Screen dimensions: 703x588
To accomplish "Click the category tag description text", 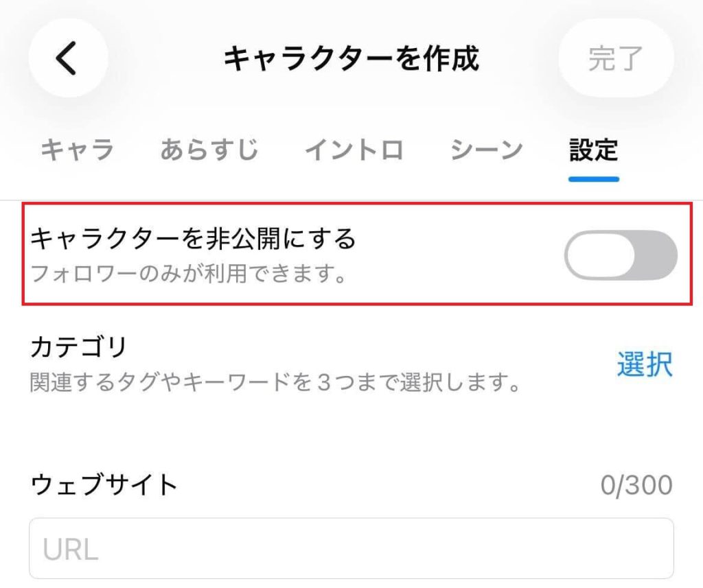I will [x=274, y=382].
